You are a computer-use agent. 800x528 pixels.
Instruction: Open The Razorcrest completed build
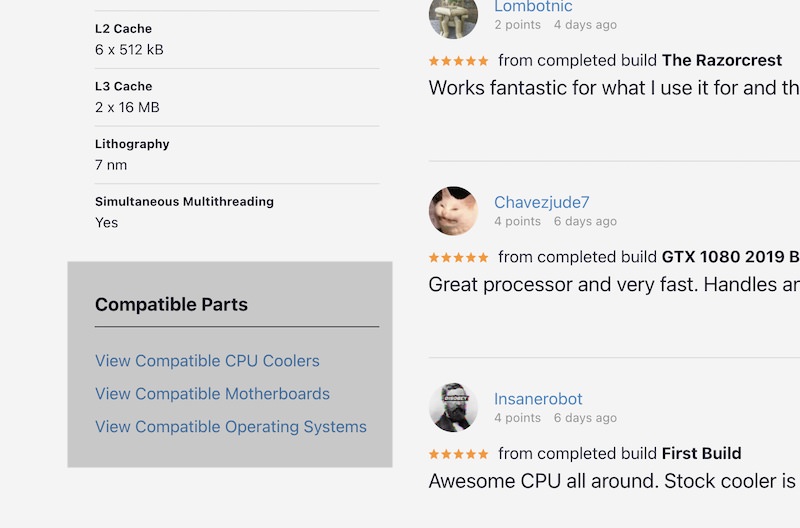pos(731,61)
